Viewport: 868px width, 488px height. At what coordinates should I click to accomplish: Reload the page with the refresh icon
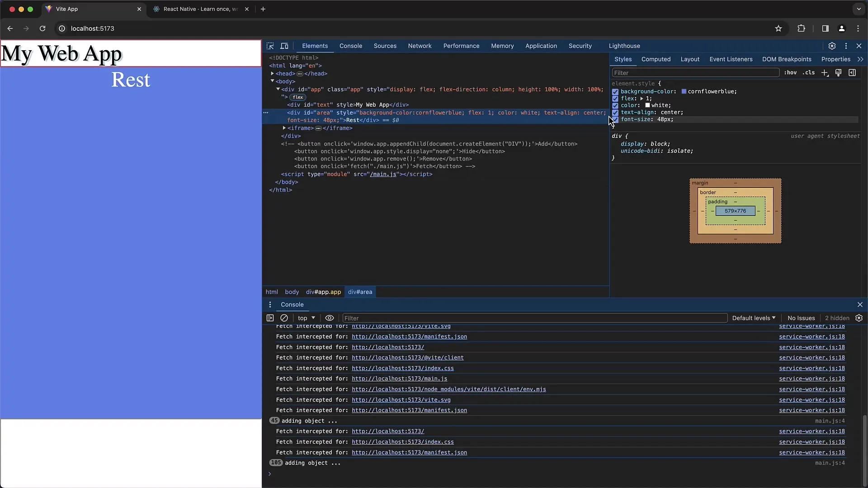tap(42, 28)
